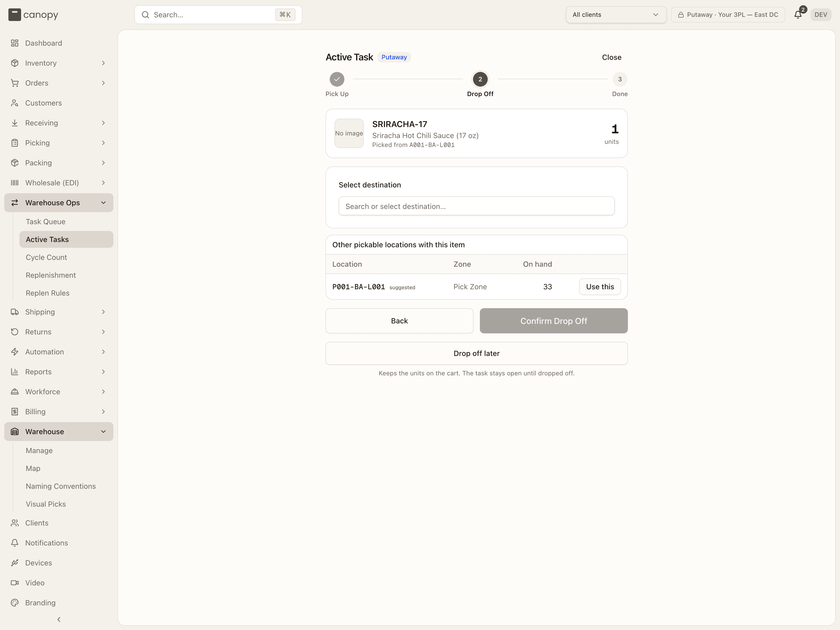The width and height of the screenshot is (840, 630).
Task: Click the DEV user badge
Action: 821,15
